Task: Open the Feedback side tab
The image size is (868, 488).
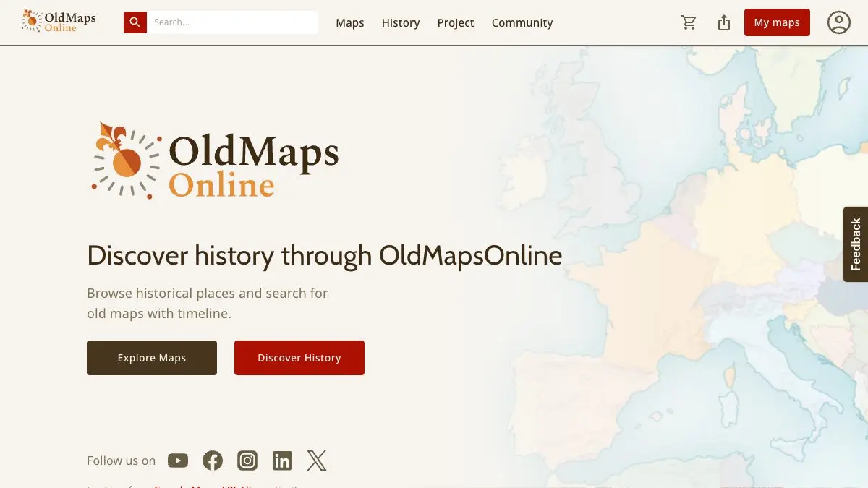Action: [856, 244]
